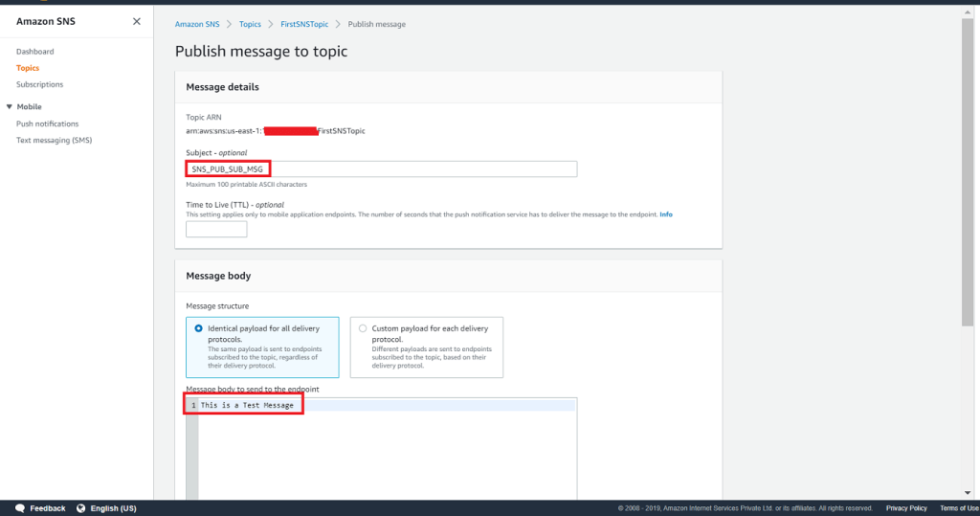Open the Privacy Policy footer link
980x516 pixels.
tap(906, 508)
